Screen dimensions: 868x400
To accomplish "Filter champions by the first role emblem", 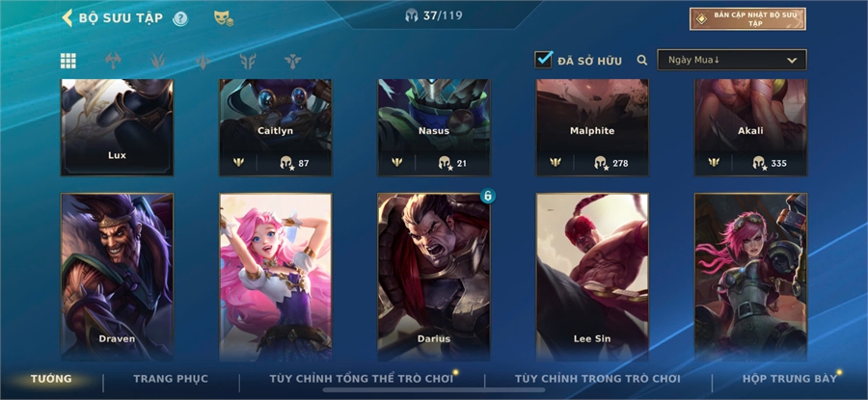I will pos(113,61).
